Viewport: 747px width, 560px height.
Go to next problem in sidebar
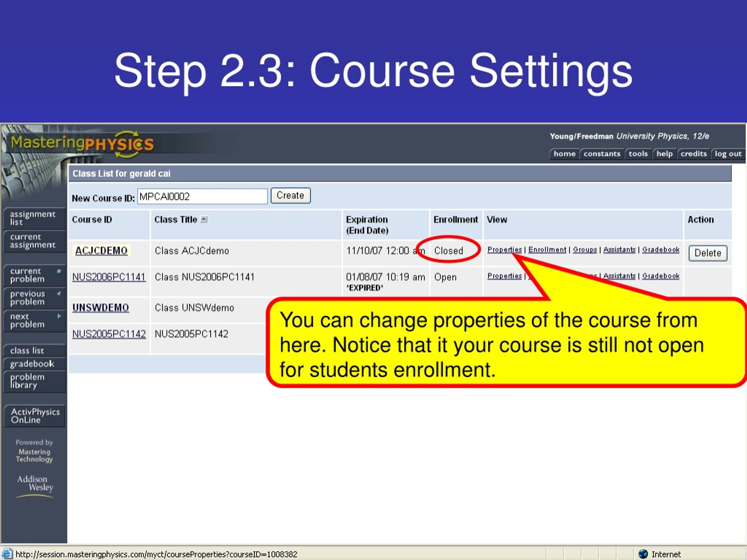click(34, 320)
